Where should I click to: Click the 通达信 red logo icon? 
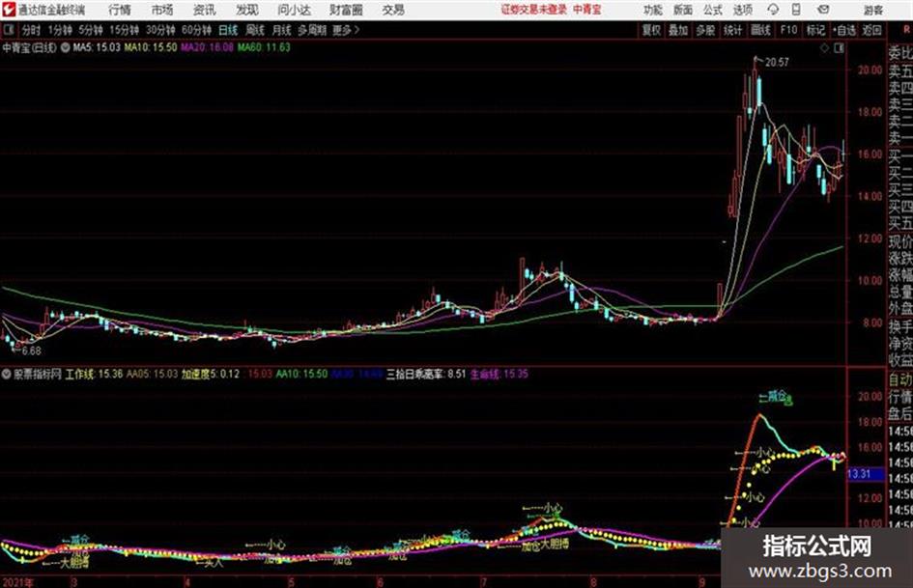click(x=9, y=10)
